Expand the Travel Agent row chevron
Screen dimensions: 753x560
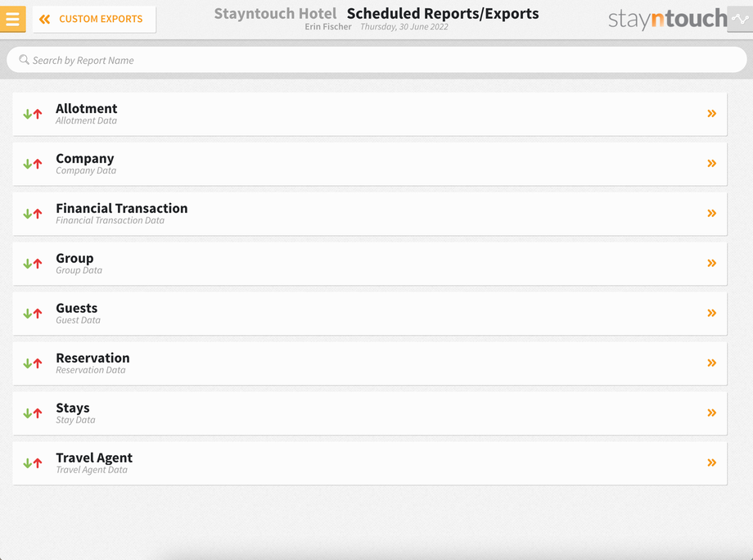(x=712, y=463)
